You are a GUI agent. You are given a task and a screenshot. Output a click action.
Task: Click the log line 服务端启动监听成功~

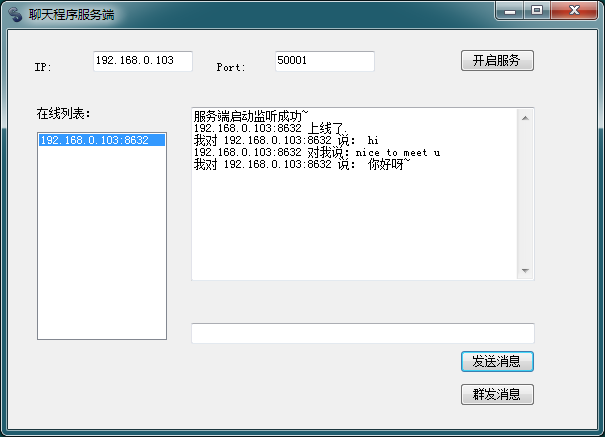click(251, 116)
